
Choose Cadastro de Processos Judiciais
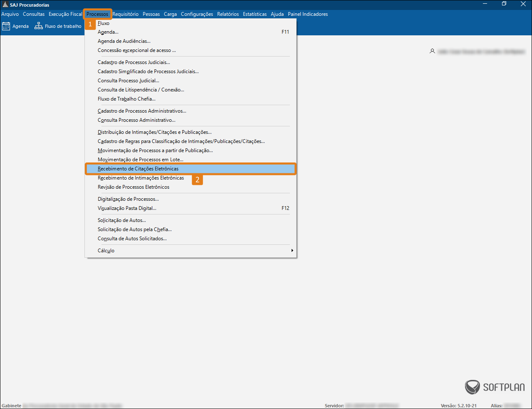click(134, 62)
